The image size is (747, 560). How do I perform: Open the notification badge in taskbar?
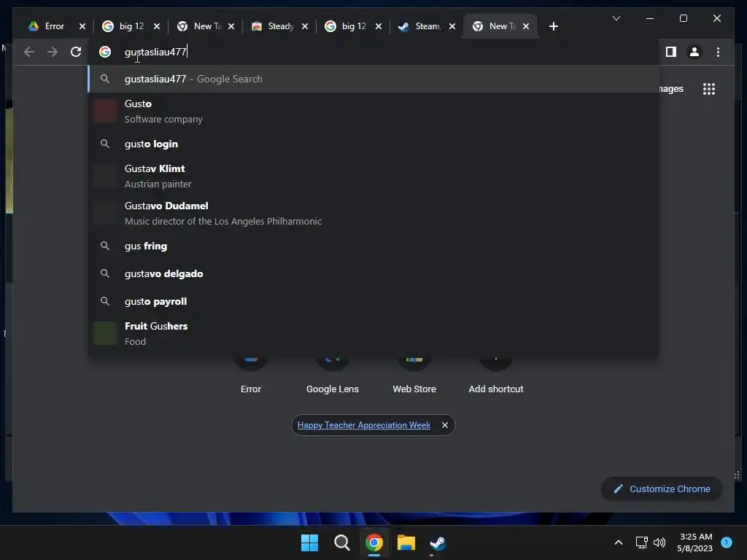pos(727,542)
